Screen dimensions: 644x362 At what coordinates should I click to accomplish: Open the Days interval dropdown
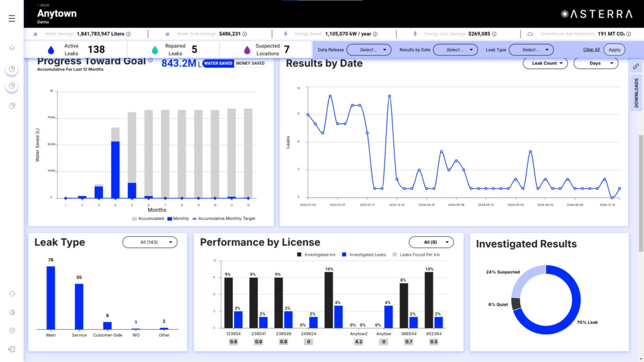pos(595,63)
